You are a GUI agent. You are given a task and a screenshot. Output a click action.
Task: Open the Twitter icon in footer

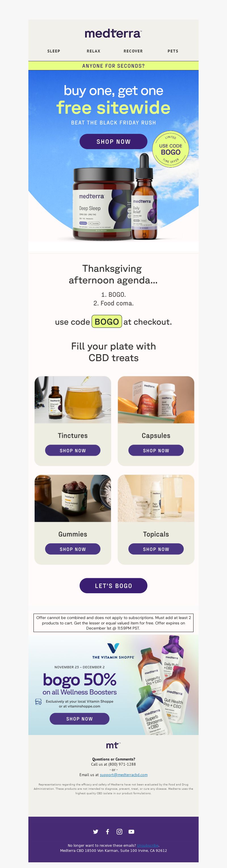point(95,832)
